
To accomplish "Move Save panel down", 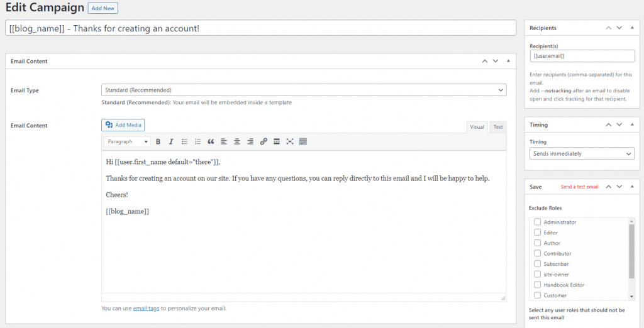I will tap(619, 187).
